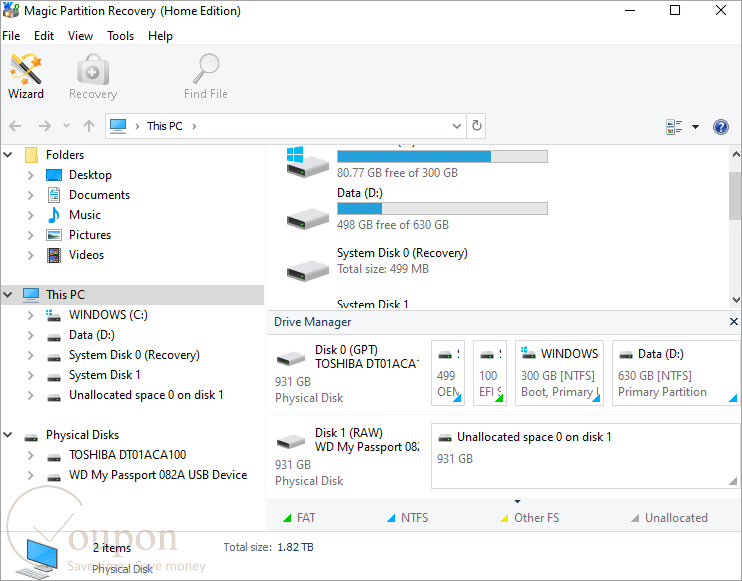Click the Pictures folder icon
This screenshot has width=742, height=581.
tap(54, 235)
